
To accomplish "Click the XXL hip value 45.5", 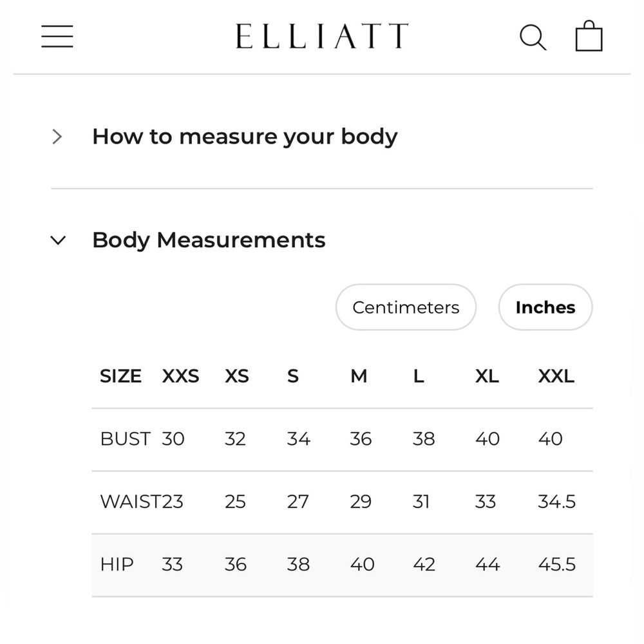I will (x=557, y=564).
